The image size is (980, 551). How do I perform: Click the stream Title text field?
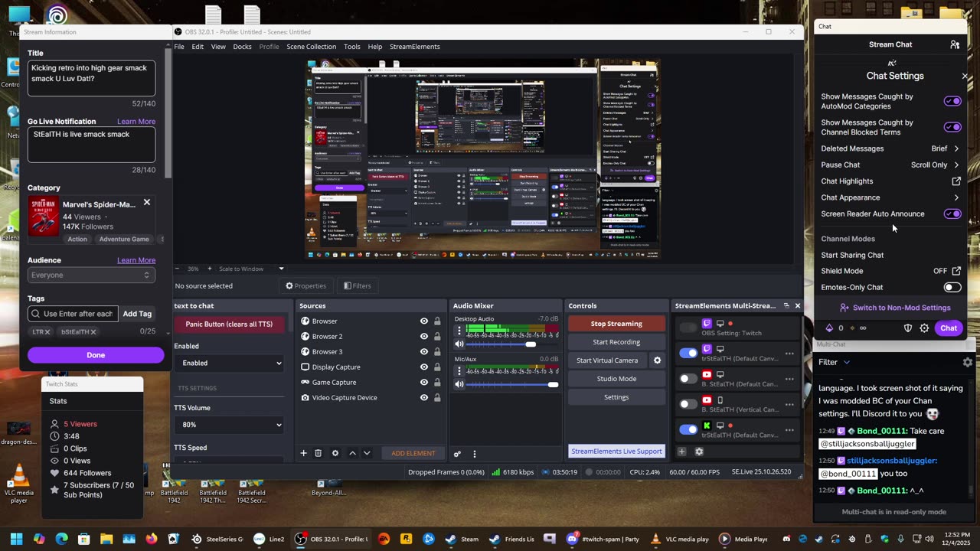(x=91, y=78)
